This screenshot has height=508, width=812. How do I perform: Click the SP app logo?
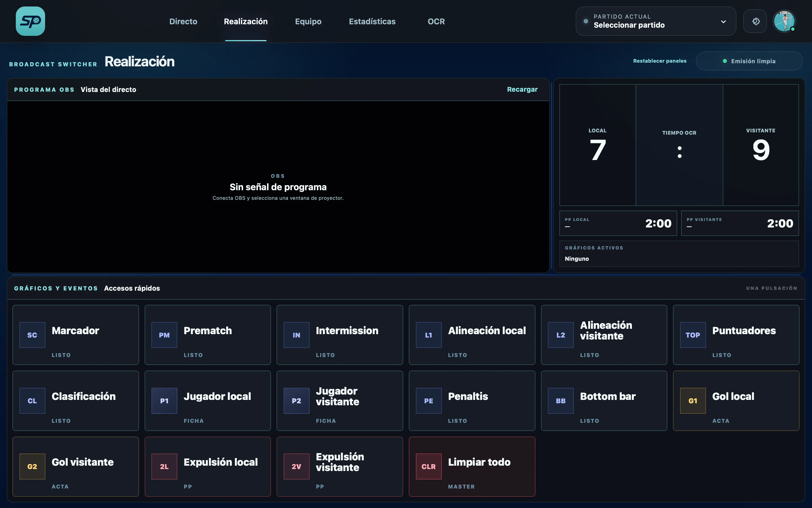(30, 21)
